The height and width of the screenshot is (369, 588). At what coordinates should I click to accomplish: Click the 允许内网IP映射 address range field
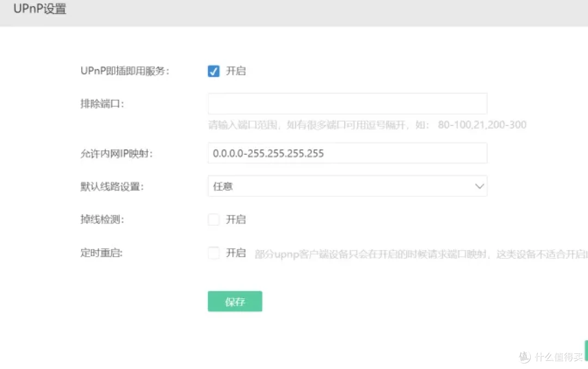click(x=347, y=154)
